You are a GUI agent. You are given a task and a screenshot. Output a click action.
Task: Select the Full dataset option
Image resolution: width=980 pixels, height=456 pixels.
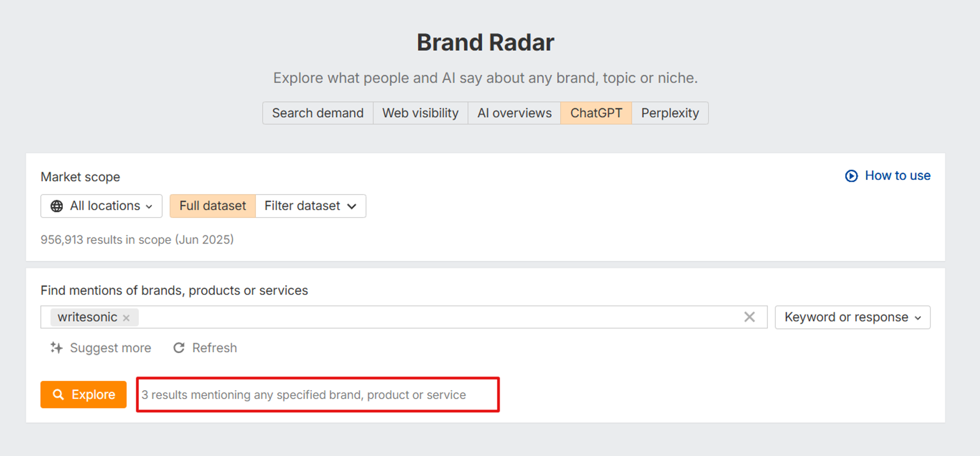212,206
